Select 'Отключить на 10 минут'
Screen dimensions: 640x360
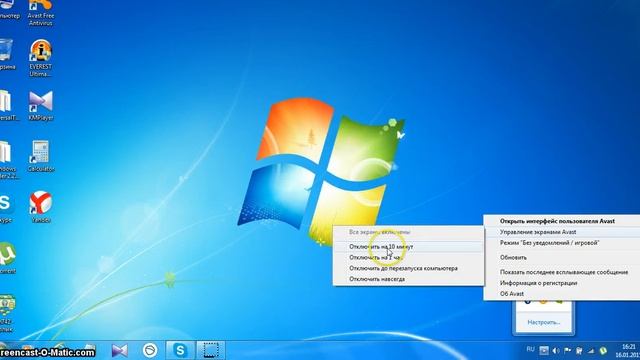tap(408, 247)
